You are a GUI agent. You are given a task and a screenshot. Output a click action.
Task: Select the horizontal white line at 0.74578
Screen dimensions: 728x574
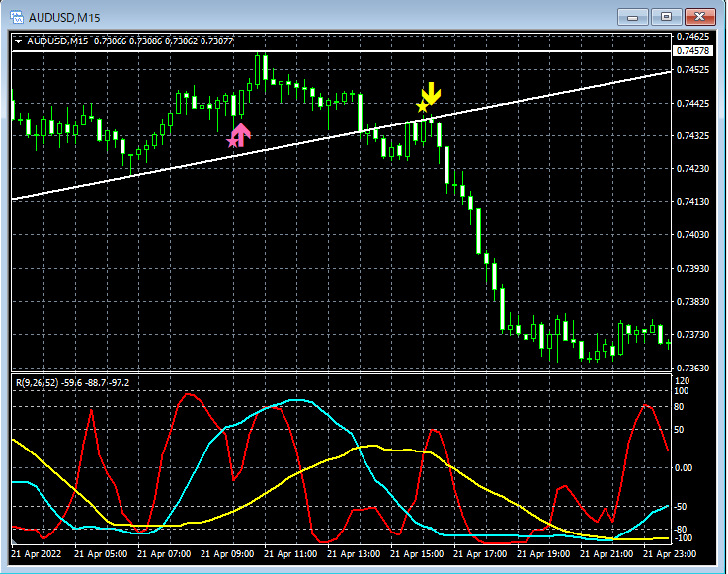[x=341, y=51]
